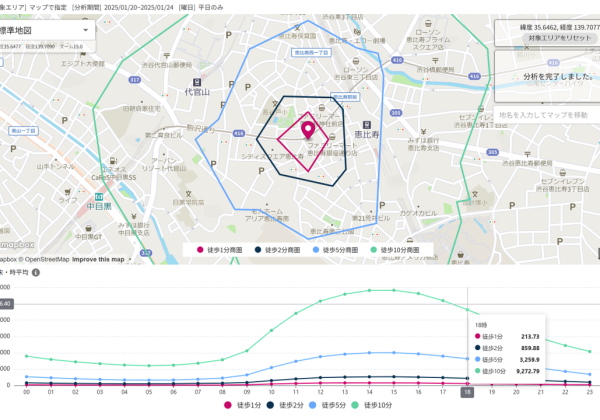Click postal icon above 渋谷代官山郵便局
600x420 pixels.
[166, 56]
